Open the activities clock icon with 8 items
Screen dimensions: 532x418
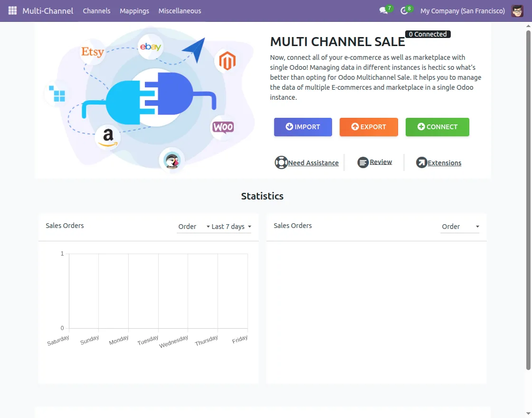(404, 10)
